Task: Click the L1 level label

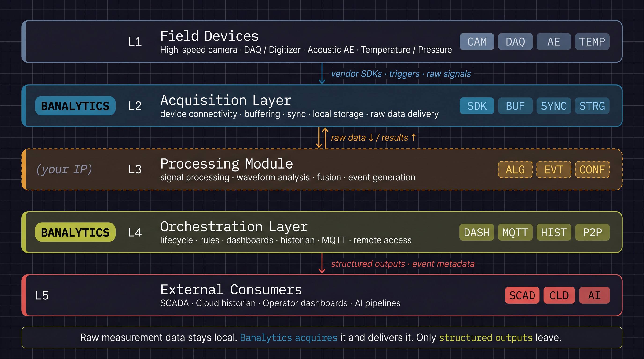Action: coord(135,42)
